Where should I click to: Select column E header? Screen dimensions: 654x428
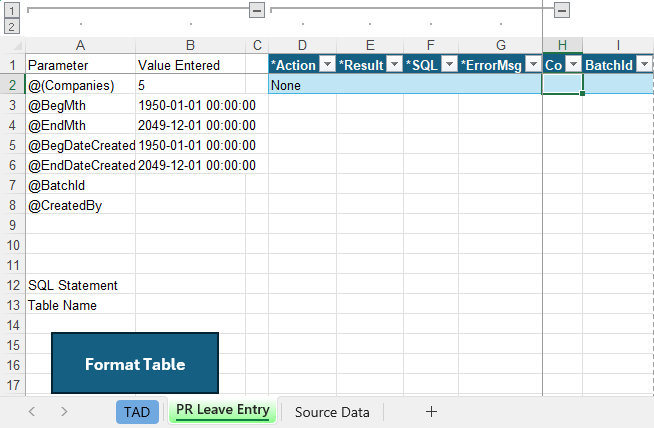point(370,45)
